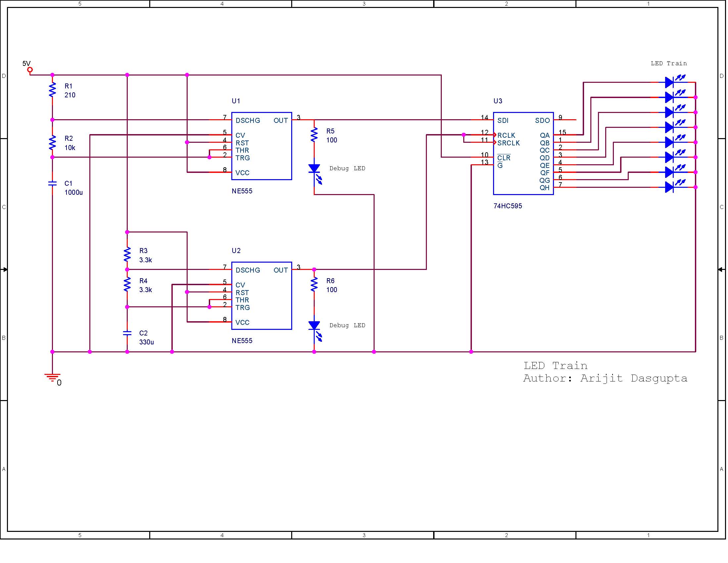
Task: Select the LED wired to QE output
Action: pyautogui.click(x=676, y=142)
